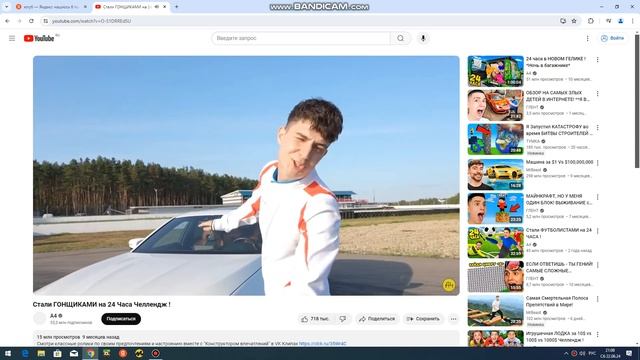
Task: Mute the YouTube tab via speaker icon
Action: [x=157, y=7]
